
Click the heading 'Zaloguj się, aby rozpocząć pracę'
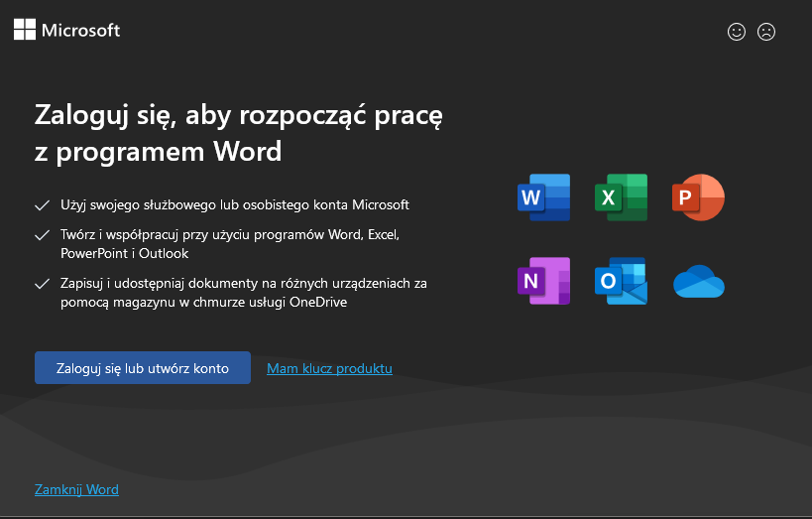click(x=239, y=115)
